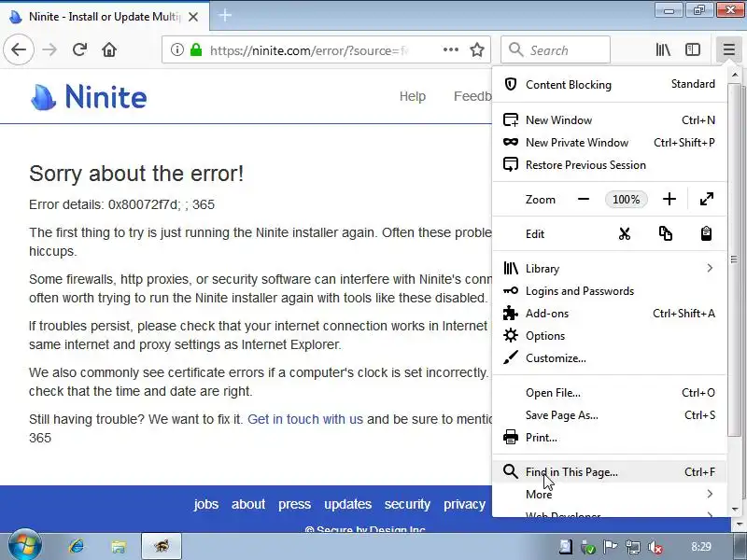The height and width of the screenshot is (560, 747).
Task: Expand the More submenu
Action: click(x=610, y=495)
